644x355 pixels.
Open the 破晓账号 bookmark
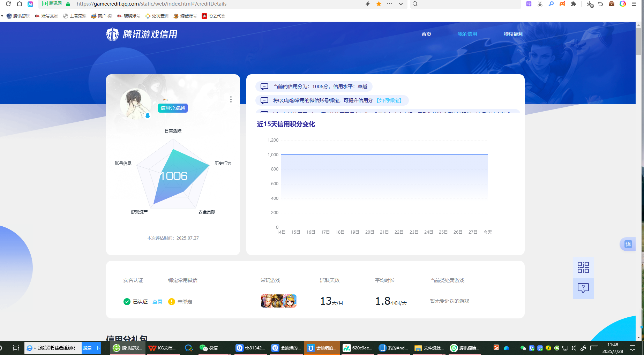(129, 16)
